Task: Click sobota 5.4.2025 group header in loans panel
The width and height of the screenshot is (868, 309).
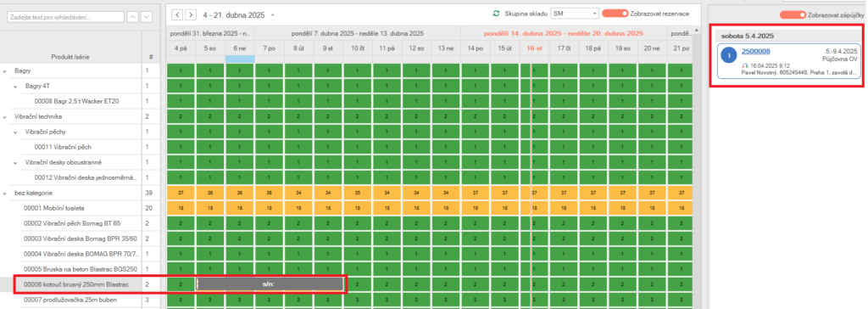Action: tap(787, 36)
